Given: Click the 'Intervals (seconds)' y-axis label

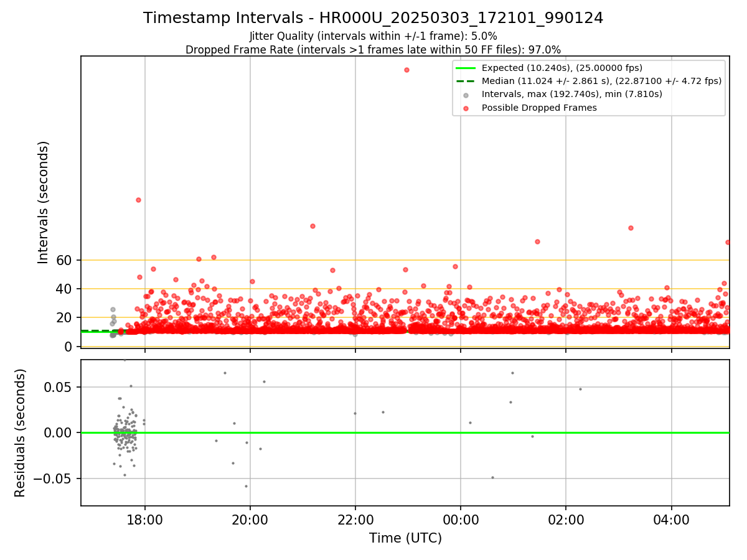Looking at the screenshot, I should 44,202.
